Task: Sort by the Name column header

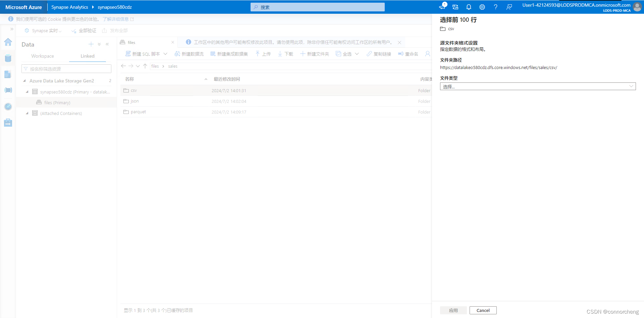Action: pos(129,79)
